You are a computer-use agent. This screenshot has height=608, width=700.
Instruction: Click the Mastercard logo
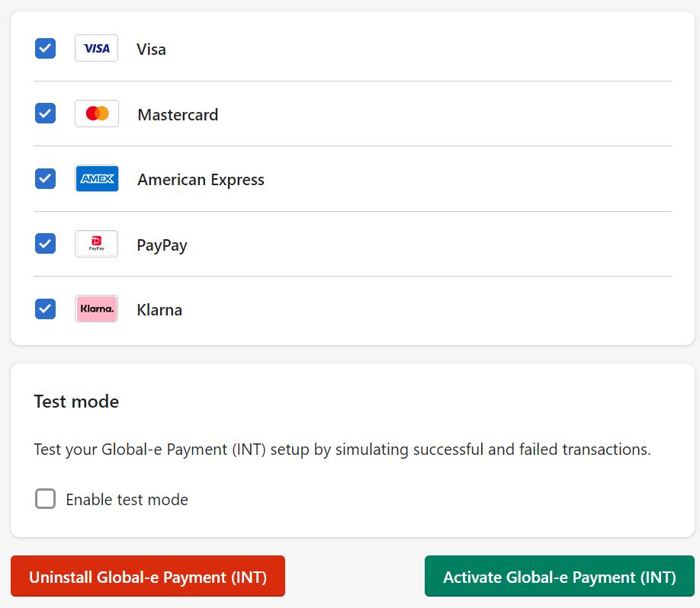coord(96,114)
